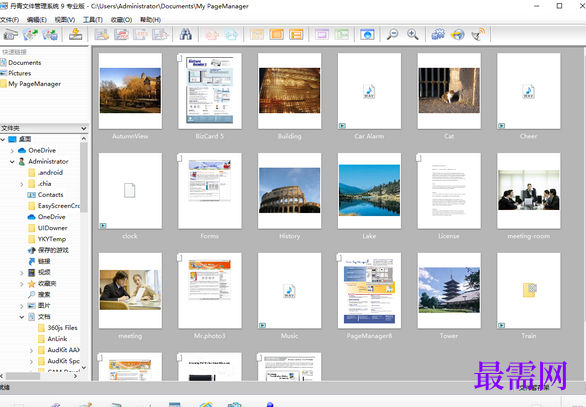Expand the .chia folder node
This screenshot has width=586, height=407.
tap(22, 184)
